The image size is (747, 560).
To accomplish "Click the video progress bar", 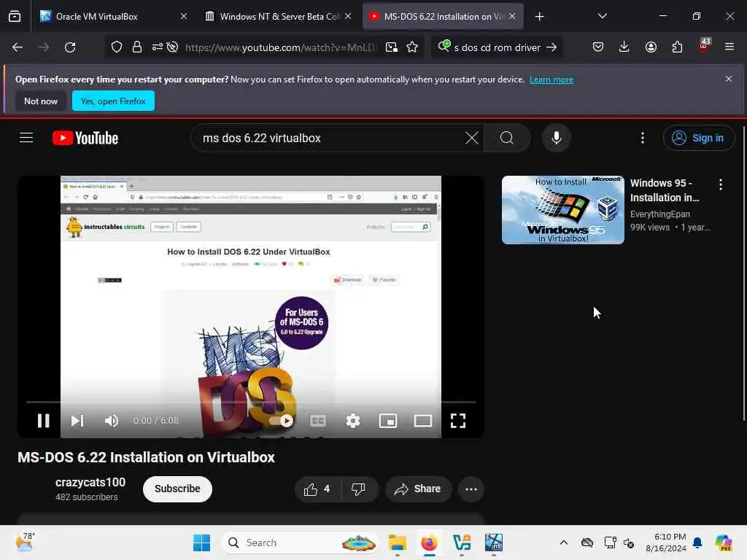I will pyautogui.click(x=251, y=402).
